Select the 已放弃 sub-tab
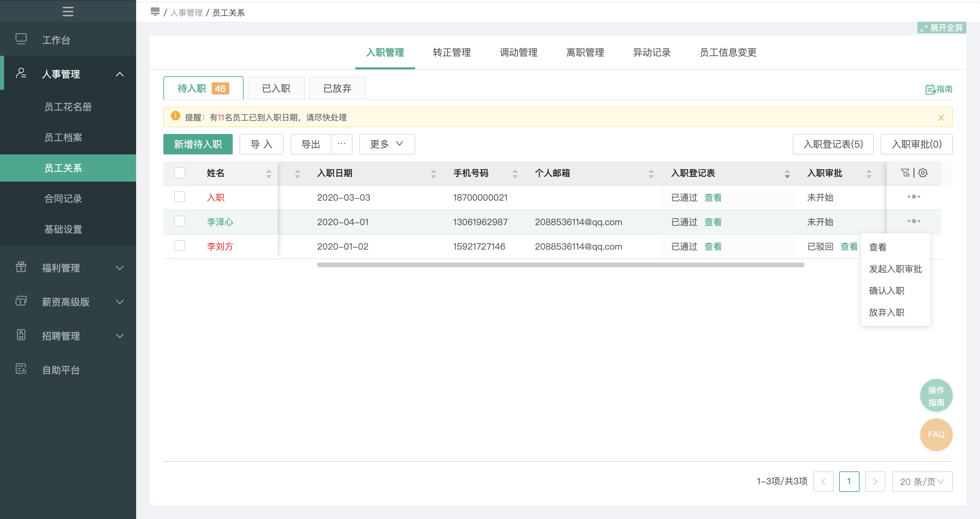 [338, 88]
